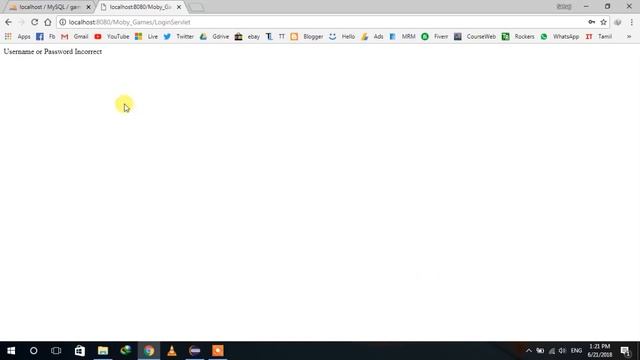Screen dimensions: 640x360
Task: Open Chrome's three-dot menu
Action: point(631,22)
